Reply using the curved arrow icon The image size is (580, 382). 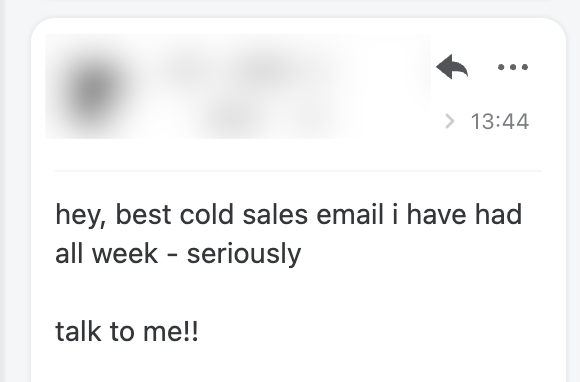452,67
